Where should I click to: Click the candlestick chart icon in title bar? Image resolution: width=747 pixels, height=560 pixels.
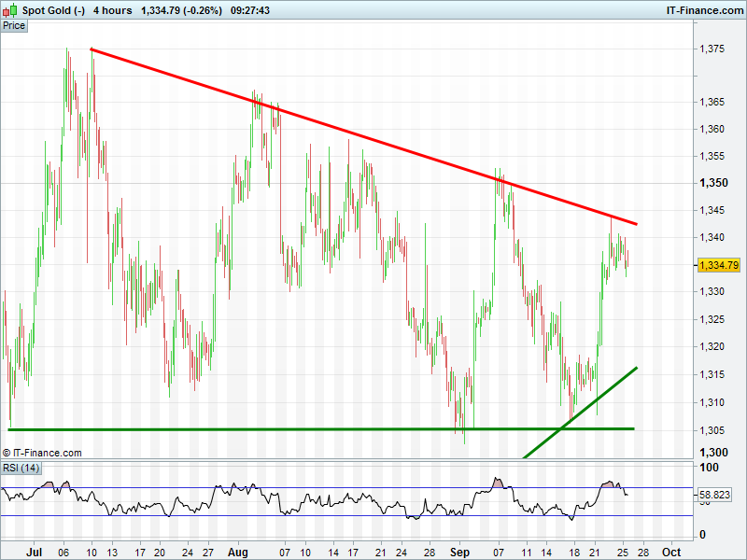tap(10, 10)
